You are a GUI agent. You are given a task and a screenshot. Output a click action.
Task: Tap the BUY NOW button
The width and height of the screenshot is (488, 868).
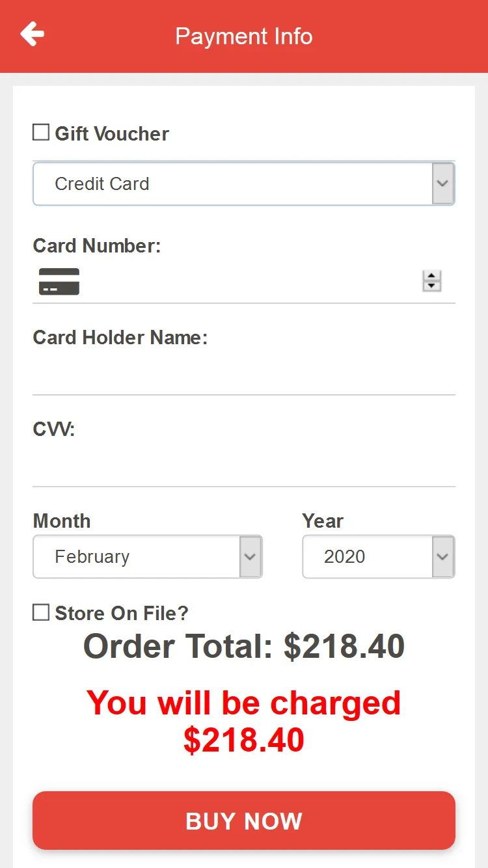244,821
